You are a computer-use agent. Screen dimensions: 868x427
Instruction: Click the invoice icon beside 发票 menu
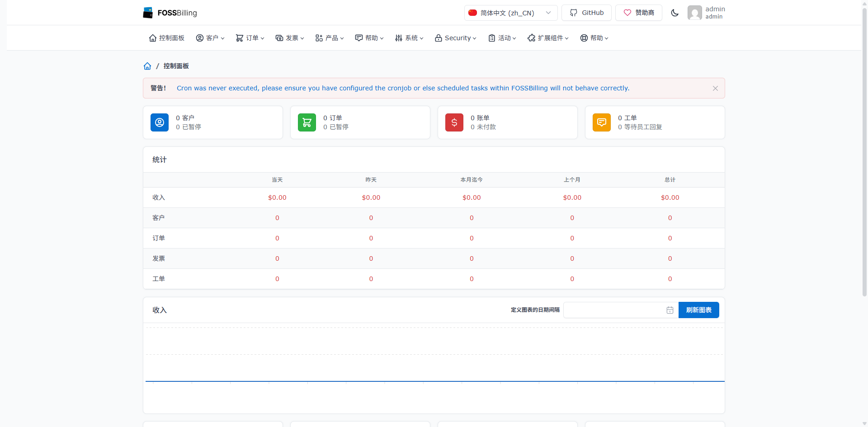(279, 38)
